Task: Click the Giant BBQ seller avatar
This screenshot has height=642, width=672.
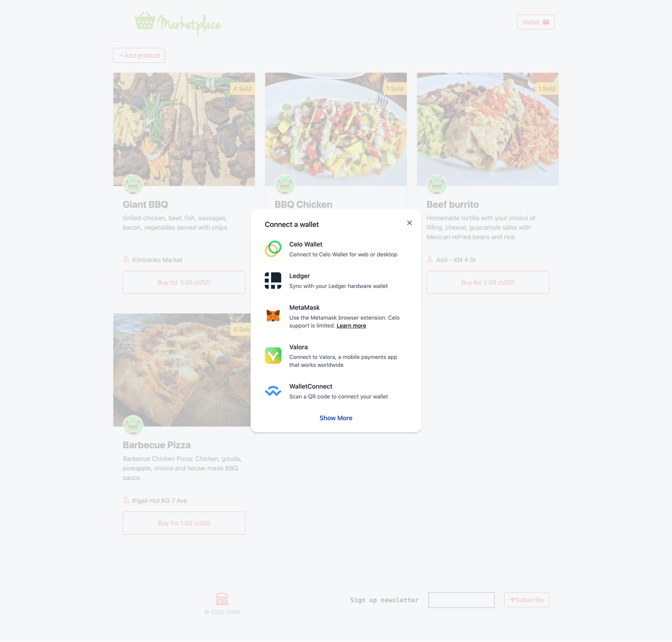Action: pyautogui.click(x=133, y=185)
